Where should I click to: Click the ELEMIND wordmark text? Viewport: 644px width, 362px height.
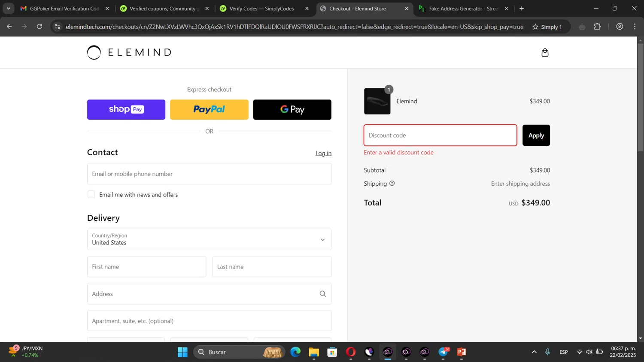pyautogui.click(x=140, y=52)
